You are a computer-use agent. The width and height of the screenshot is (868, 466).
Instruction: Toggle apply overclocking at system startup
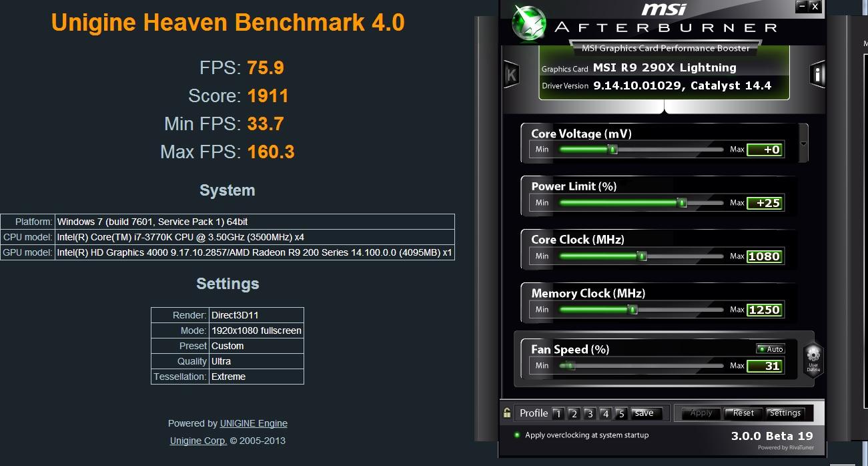pyautogui.click(x=517, y=435)
